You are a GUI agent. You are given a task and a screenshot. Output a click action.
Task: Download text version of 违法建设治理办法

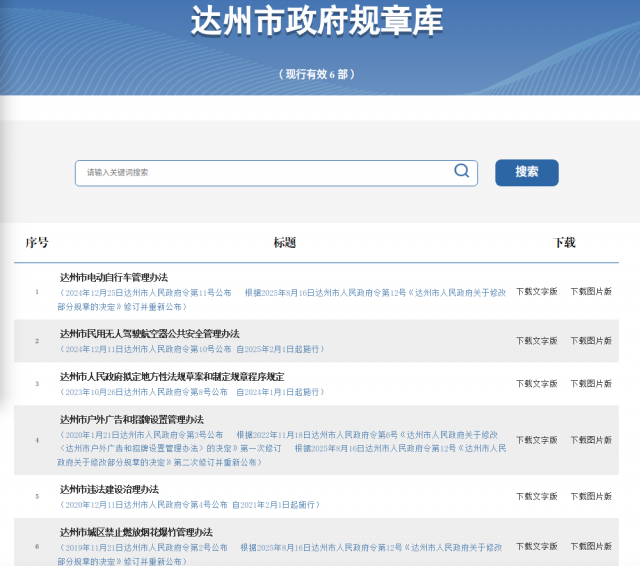(536, 497)
